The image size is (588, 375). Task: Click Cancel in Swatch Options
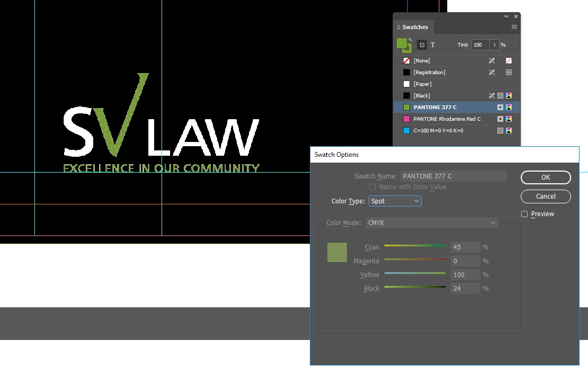tap(546, 196)
